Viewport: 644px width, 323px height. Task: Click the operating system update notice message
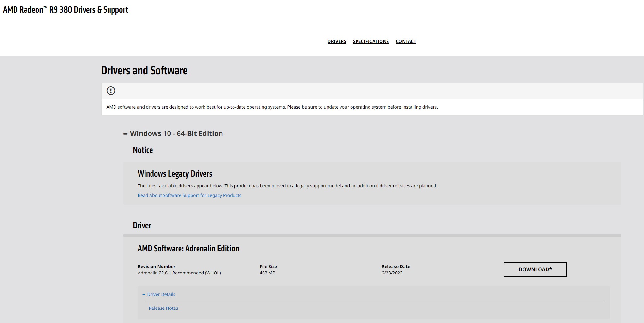[x=272, y=107]
